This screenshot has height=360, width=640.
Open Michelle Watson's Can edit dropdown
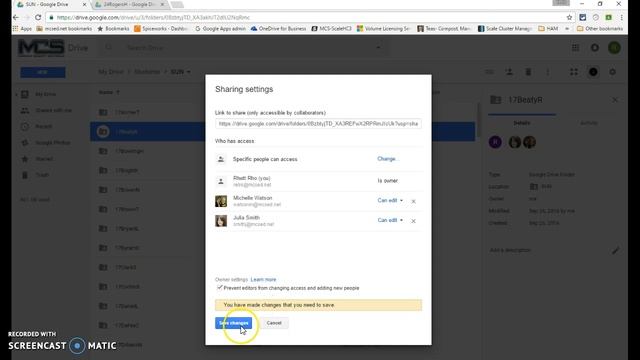390,200
